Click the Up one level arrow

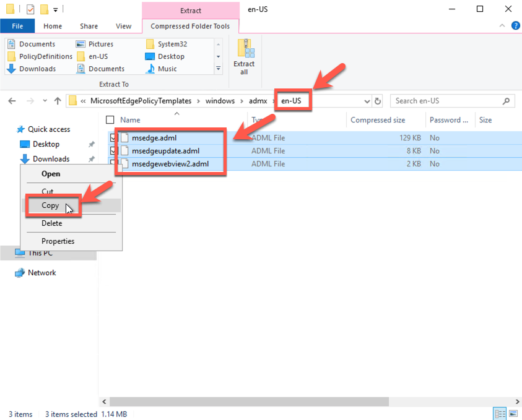(x=58, y=101)
